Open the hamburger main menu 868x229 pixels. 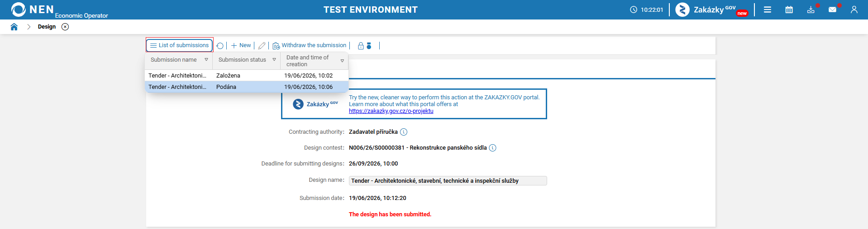(x=768, y=10)
